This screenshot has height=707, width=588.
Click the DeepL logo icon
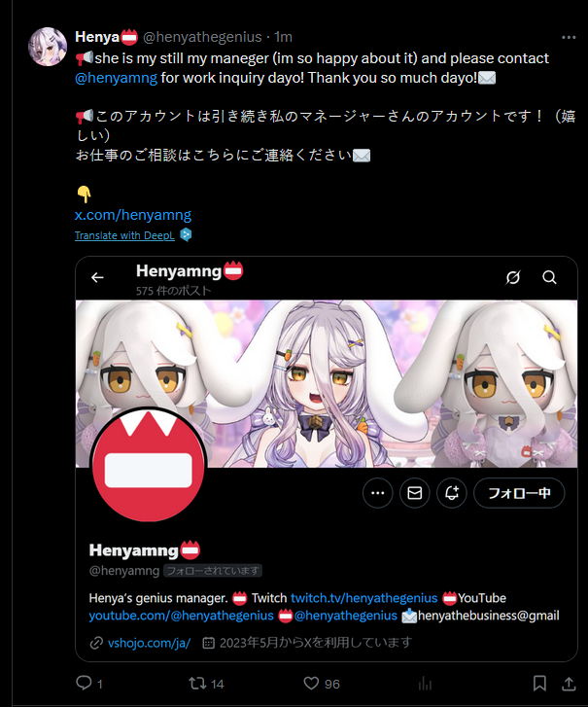(x=186, y=235)
